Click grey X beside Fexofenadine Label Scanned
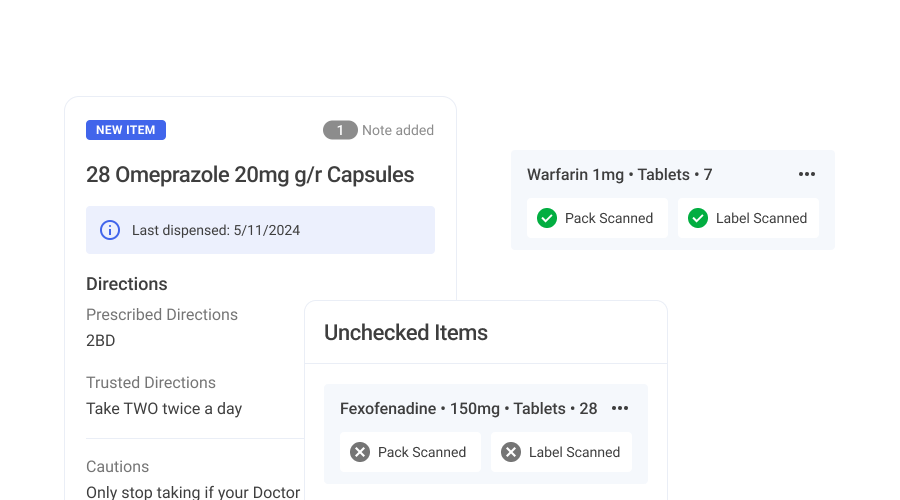The width and height of the screenshot is (900, 500). pos(511,452)
